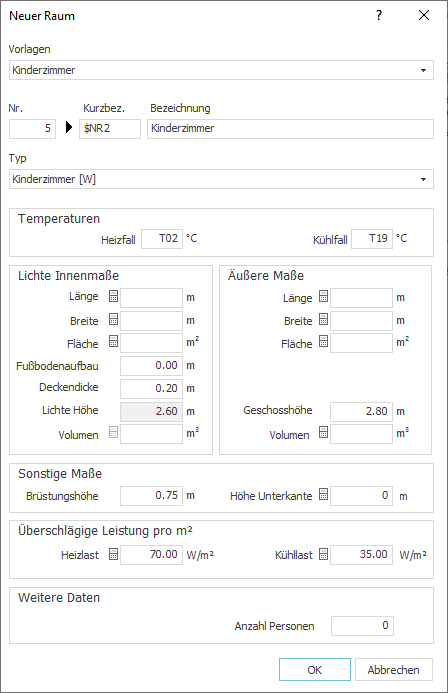Focus inner Fläche input field

pos(151,343)
